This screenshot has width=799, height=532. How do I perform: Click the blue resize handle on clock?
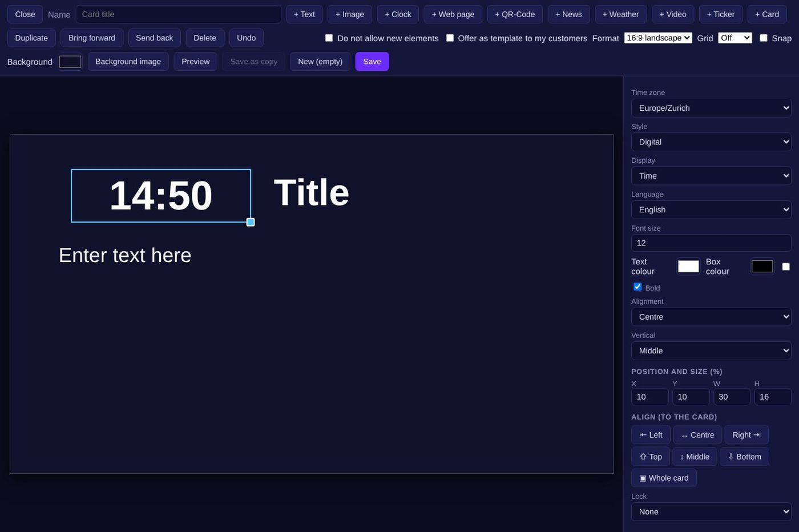(x=251, y=222)
